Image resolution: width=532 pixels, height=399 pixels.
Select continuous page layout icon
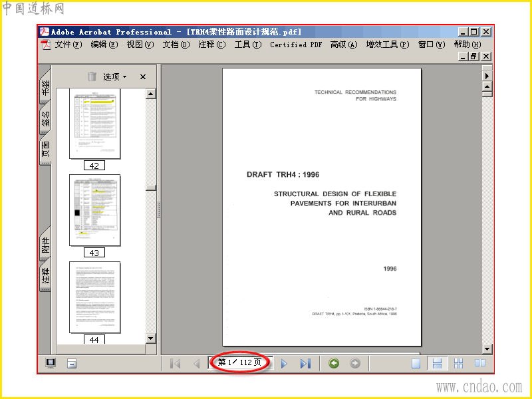pyautogui.click(x=437, y=363)
